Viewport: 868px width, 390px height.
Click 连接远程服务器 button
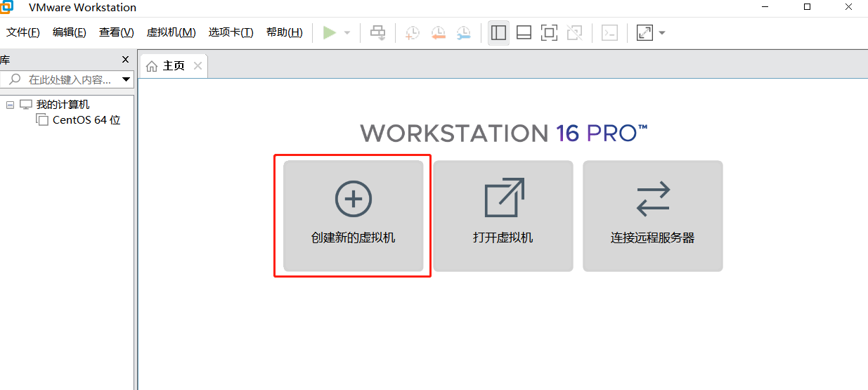(653, 216)
